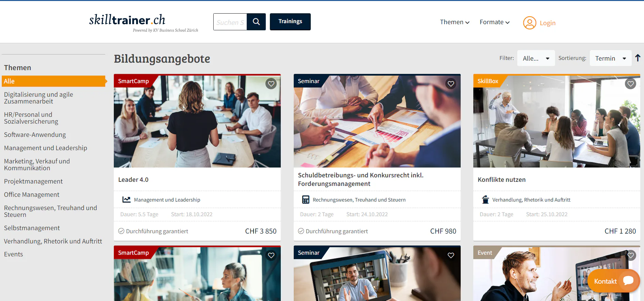Reverse sort order with the up arrow
This screenshot has height=301, width=644.
638,58
